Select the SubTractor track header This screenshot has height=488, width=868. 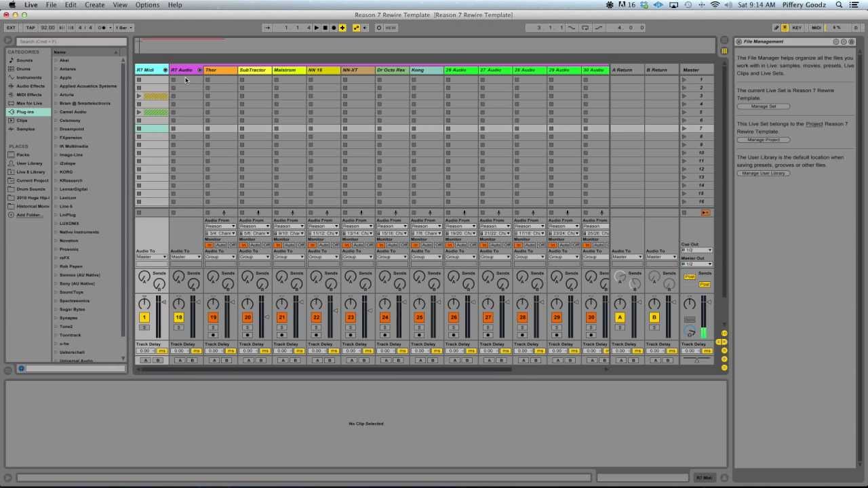(255, 70)
